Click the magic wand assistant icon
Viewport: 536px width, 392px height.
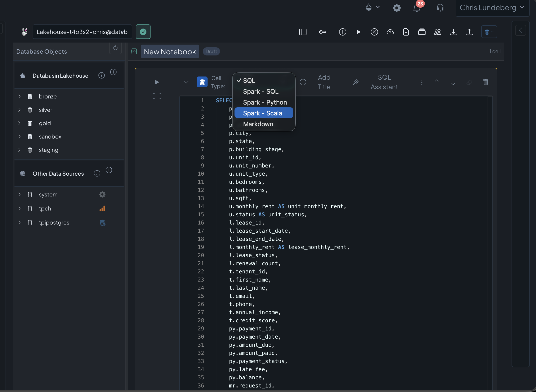point(355,82)
